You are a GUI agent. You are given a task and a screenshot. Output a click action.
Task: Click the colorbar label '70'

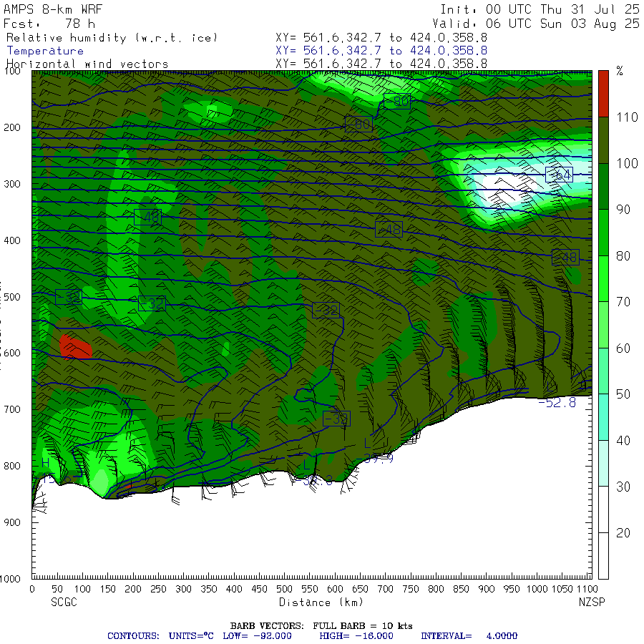tap(623, 302)
